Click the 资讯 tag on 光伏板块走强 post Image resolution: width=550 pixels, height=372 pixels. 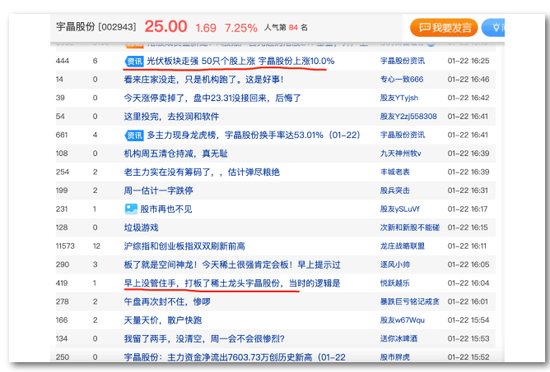(134, 61)
